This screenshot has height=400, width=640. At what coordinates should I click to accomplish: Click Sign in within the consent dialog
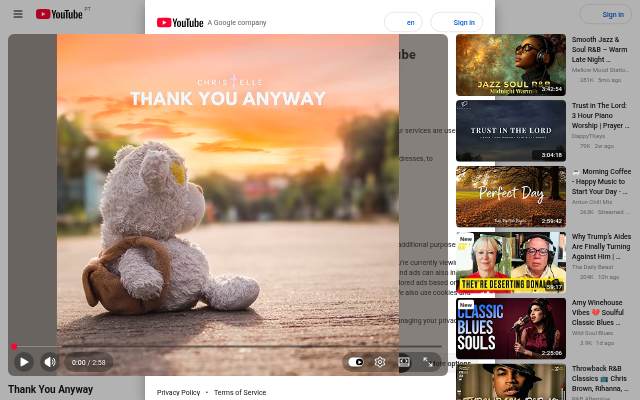457,22
